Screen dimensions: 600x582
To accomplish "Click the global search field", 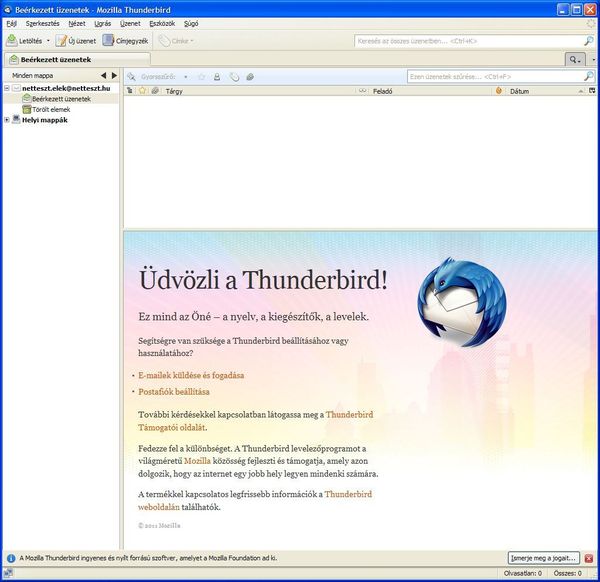I will (468, 41).
